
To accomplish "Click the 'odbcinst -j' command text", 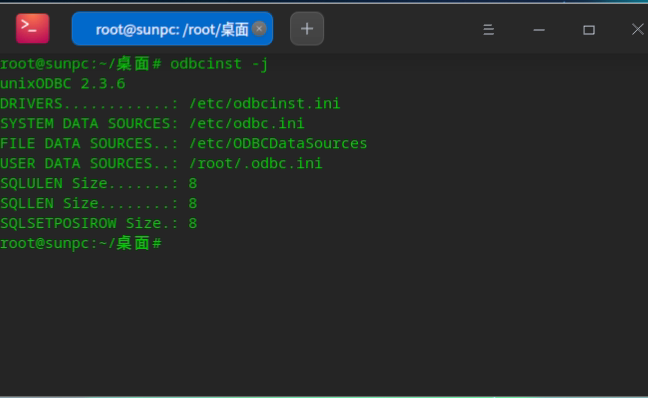I will click(219, 64).
